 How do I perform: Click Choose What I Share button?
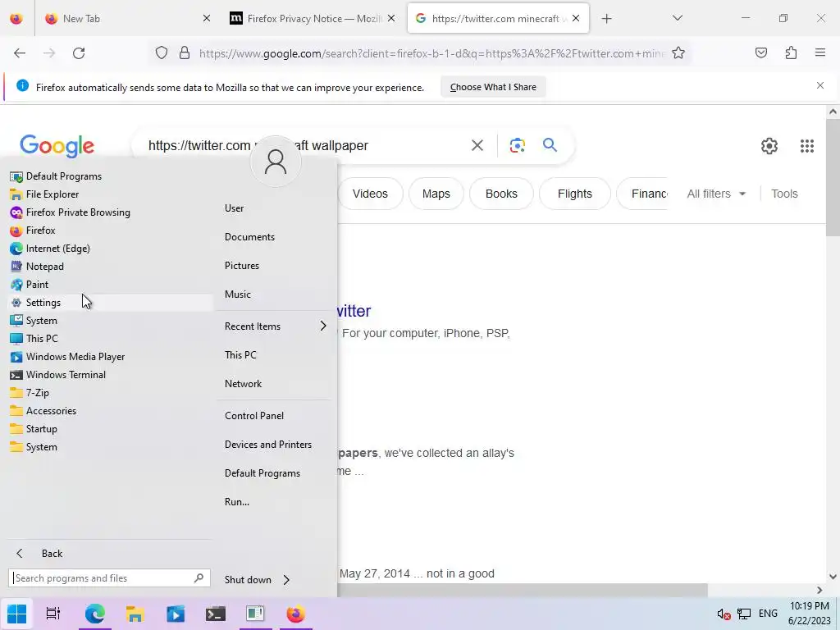pyautogui.click(x=493, y=87)
